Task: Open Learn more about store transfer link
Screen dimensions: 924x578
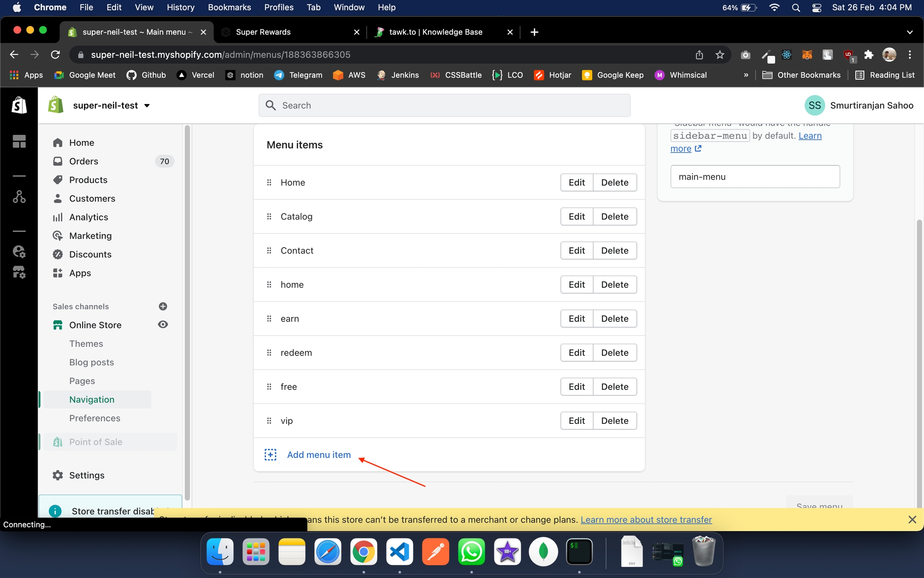Action: pos(646,519)
